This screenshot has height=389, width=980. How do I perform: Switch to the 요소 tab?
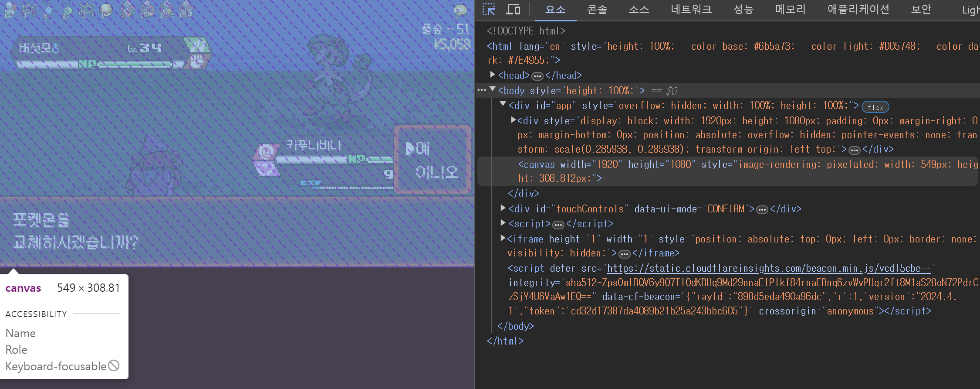pos(555,10)
